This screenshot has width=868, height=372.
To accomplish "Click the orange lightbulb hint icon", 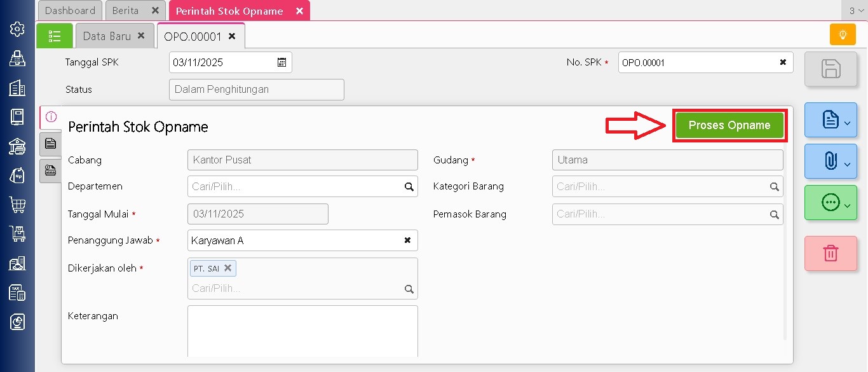I will click(843, 35).
